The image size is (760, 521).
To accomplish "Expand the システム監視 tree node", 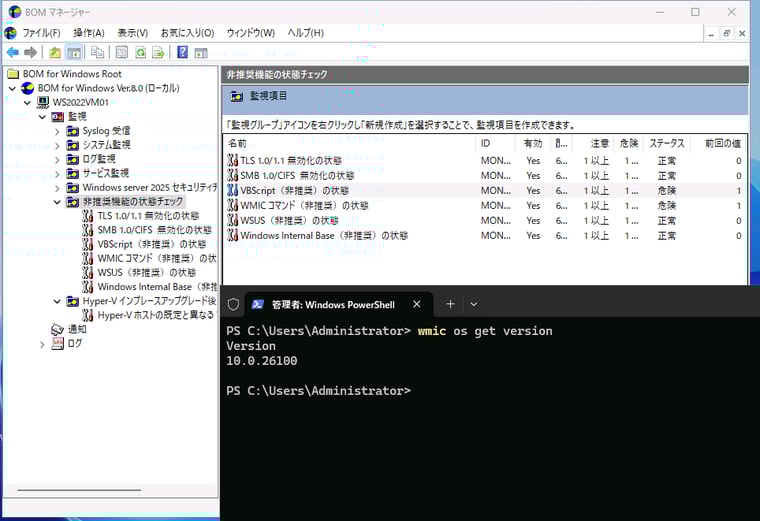I will [x=57, y=145].
